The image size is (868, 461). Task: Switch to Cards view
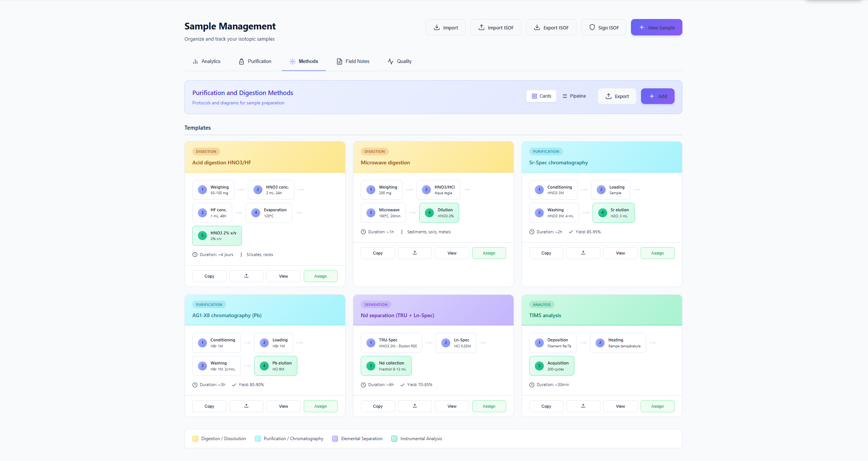click(541, 96)
